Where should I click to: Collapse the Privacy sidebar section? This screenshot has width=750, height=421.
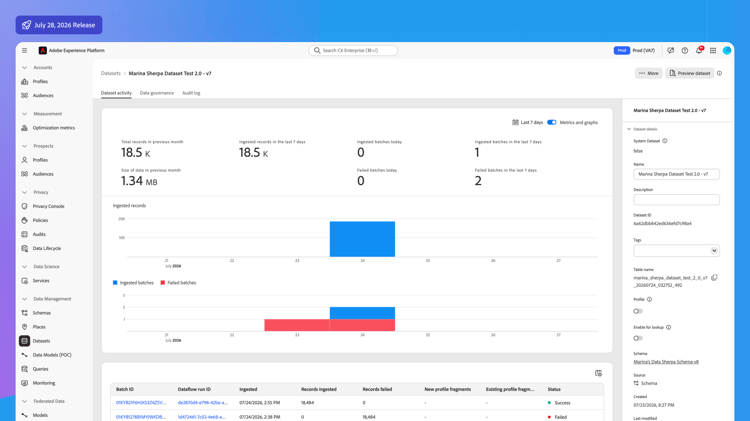coord(24,192)
